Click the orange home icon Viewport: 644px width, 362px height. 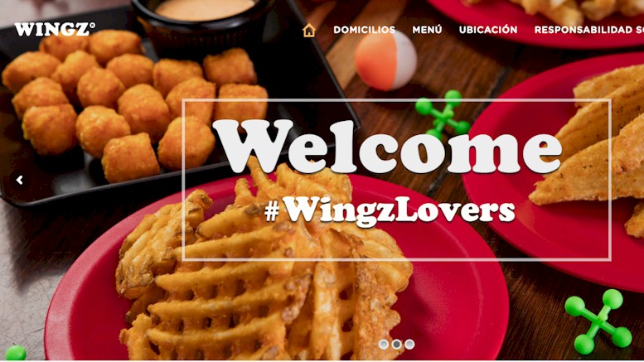[309, 30]
